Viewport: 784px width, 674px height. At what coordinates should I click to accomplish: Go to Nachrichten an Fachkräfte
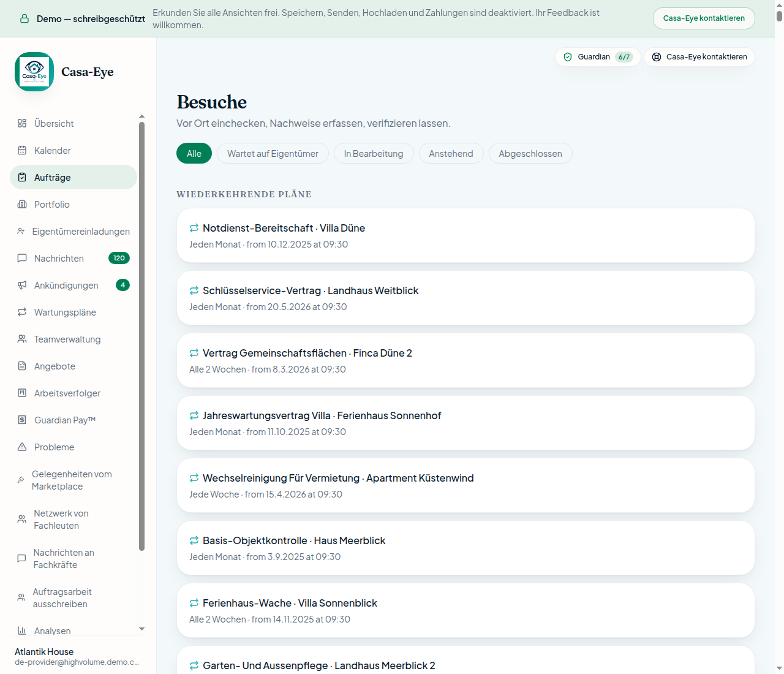(x=73, y=558)
